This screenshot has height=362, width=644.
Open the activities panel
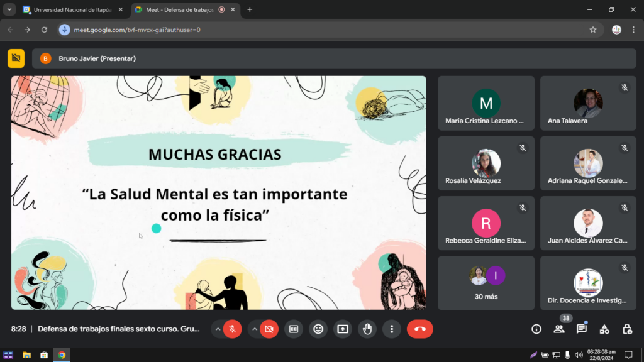604,329
